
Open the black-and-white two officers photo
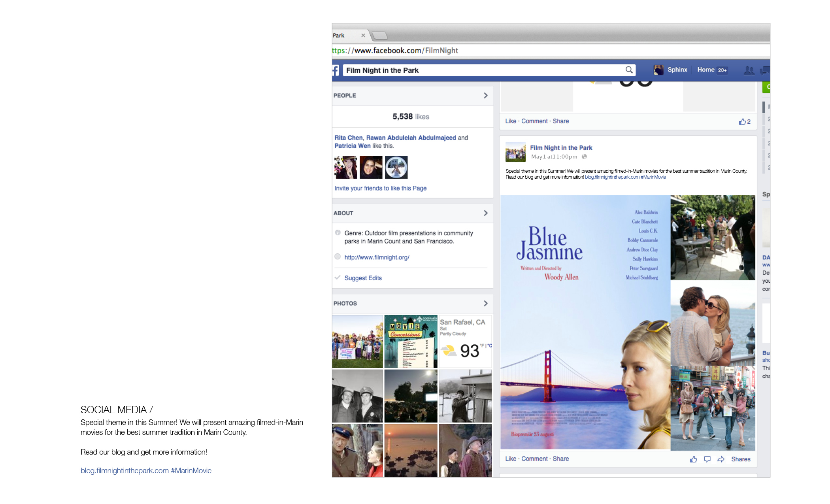click(357, 396)
